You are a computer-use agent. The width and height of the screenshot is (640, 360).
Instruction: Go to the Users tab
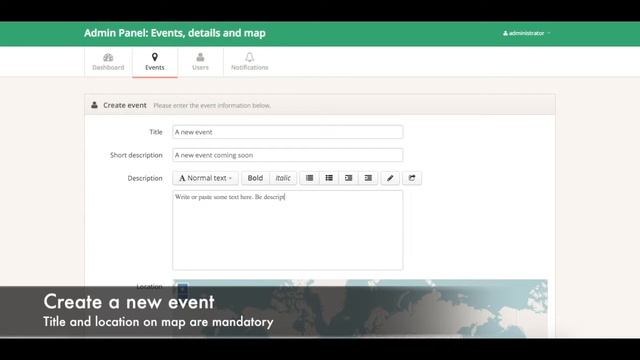(x=200, y=62)
